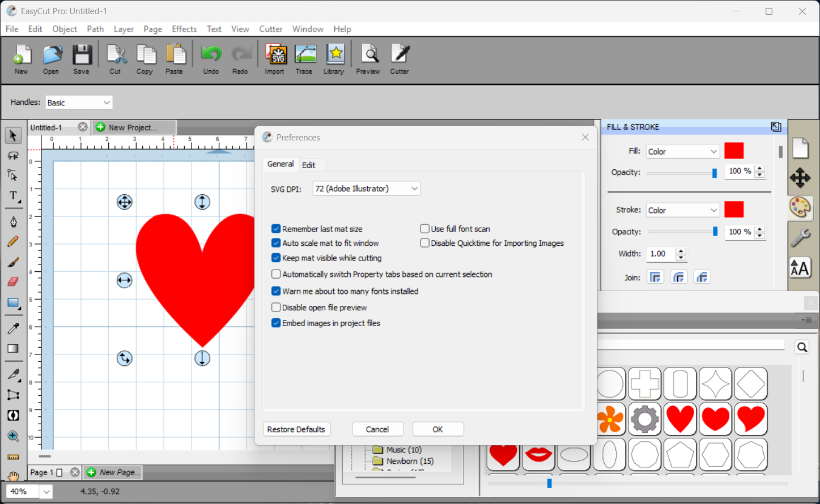Click the Restore Defaults button
This screenshot has width=820, height=504.
296,429
